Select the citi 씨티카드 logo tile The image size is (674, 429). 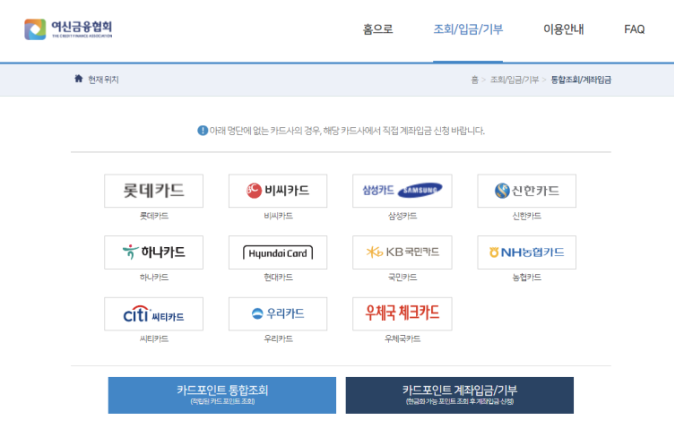pyautogui.click(x=154, y=314)
